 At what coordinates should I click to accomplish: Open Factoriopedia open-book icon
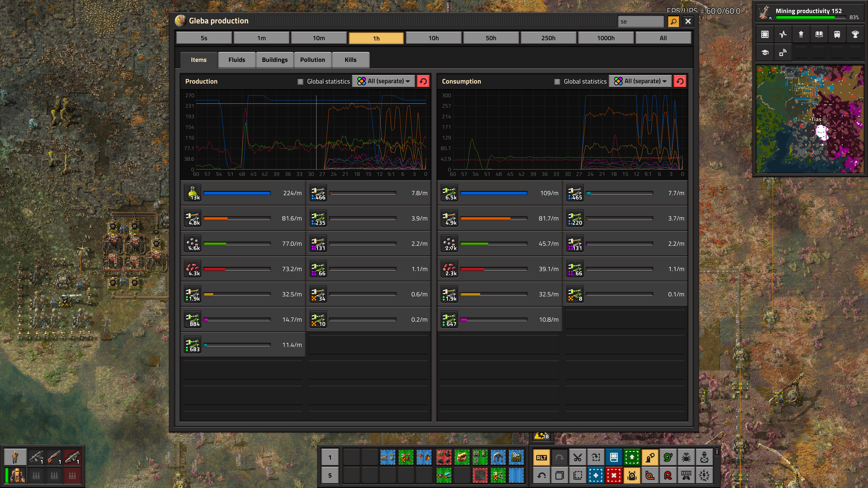click(x=819, y=34)
